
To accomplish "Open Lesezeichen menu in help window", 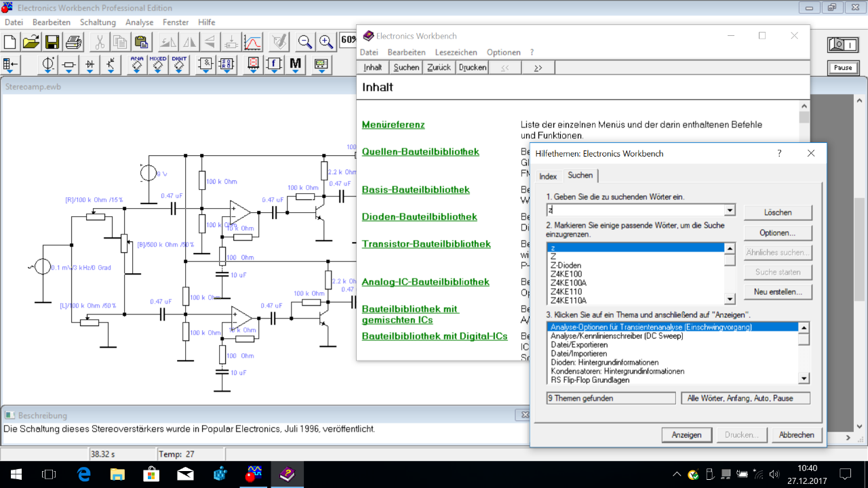I will 456,52.
